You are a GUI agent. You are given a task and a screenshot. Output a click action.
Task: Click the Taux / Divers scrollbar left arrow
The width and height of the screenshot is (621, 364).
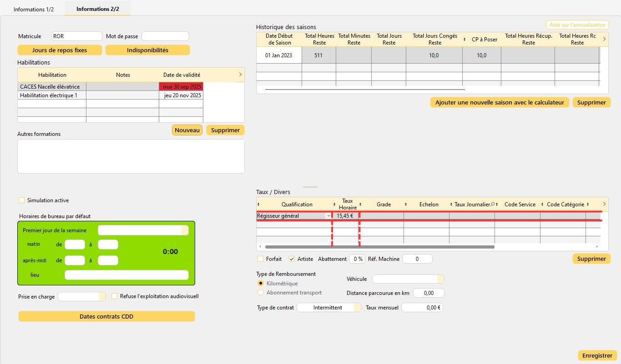(260, 247)
